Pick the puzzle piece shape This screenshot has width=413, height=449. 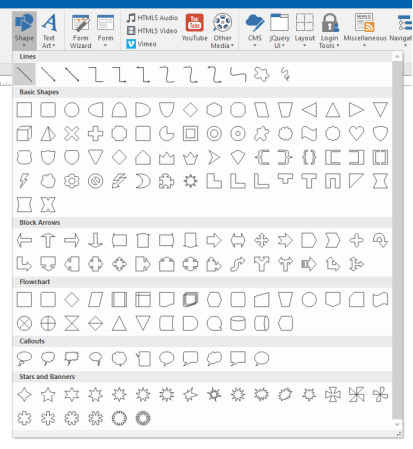[x=167, y=181]
